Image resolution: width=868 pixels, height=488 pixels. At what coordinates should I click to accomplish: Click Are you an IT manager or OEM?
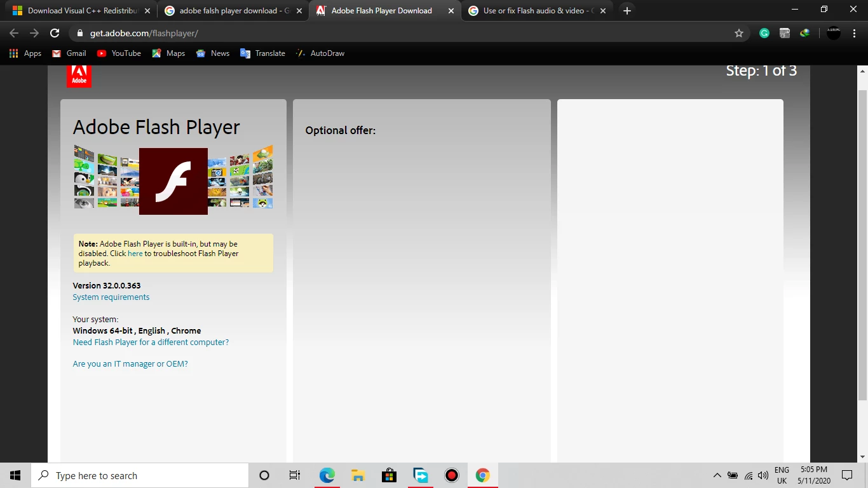(x=130, y=364)
